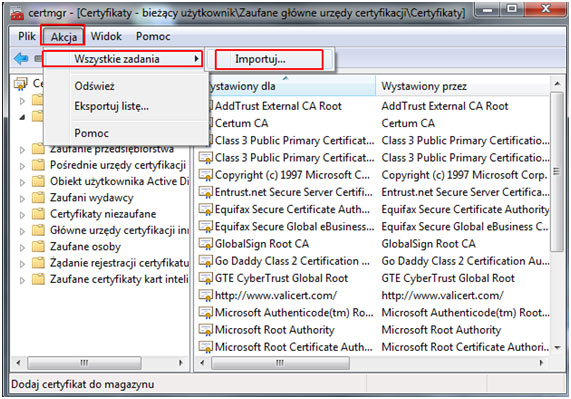Click folder icon of Obiekt użytkownika Active Di

click(x=38, y=181)
